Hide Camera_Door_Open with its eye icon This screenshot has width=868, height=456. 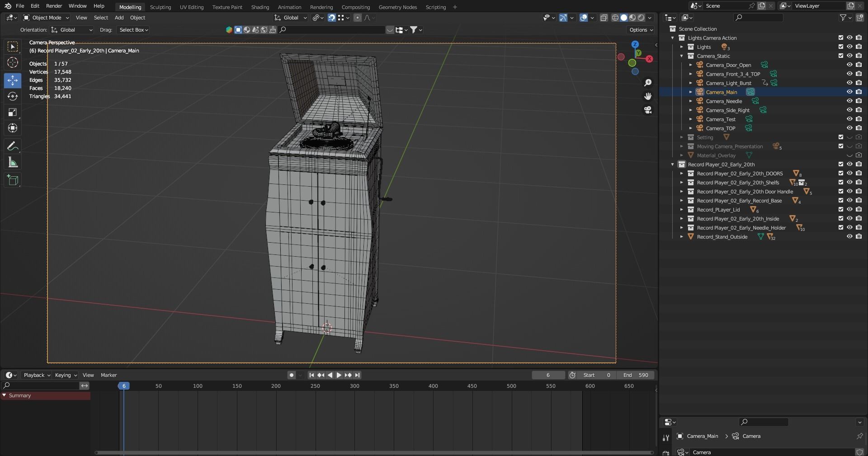tap(849, 65)
